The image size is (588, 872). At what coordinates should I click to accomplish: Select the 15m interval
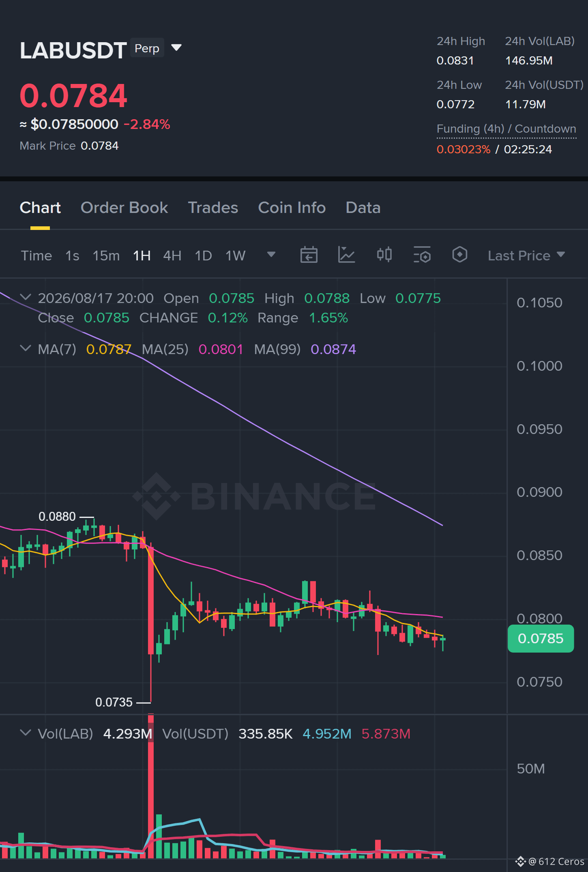(106, 256)
